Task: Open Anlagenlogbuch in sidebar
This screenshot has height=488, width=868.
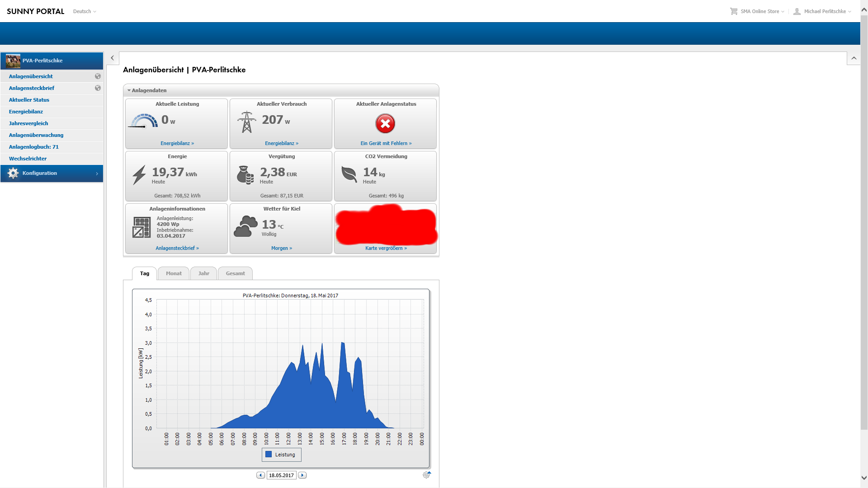Action: (34, 147)
